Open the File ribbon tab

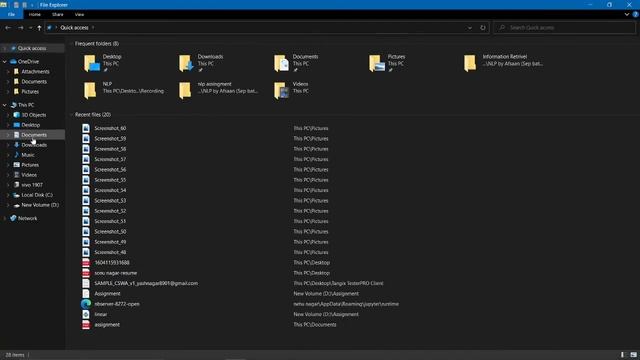pyautogui.click(x=11, y=14)
